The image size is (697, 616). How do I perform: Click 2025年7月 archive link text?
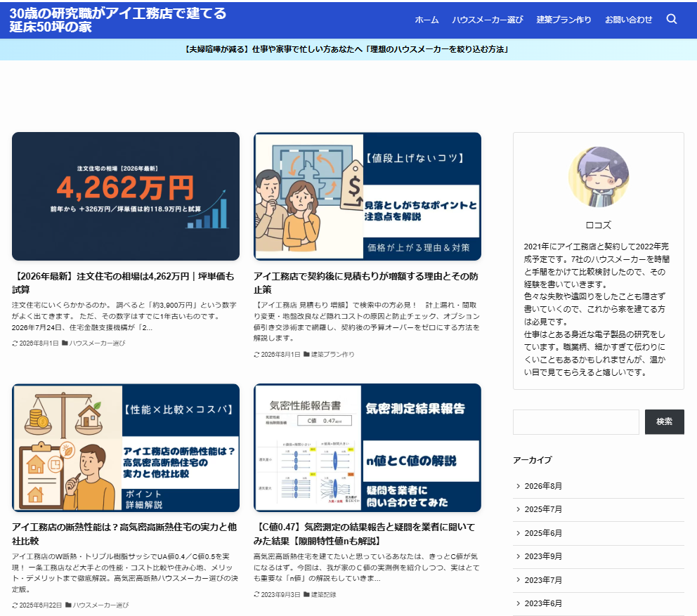[x=543, y=509]
